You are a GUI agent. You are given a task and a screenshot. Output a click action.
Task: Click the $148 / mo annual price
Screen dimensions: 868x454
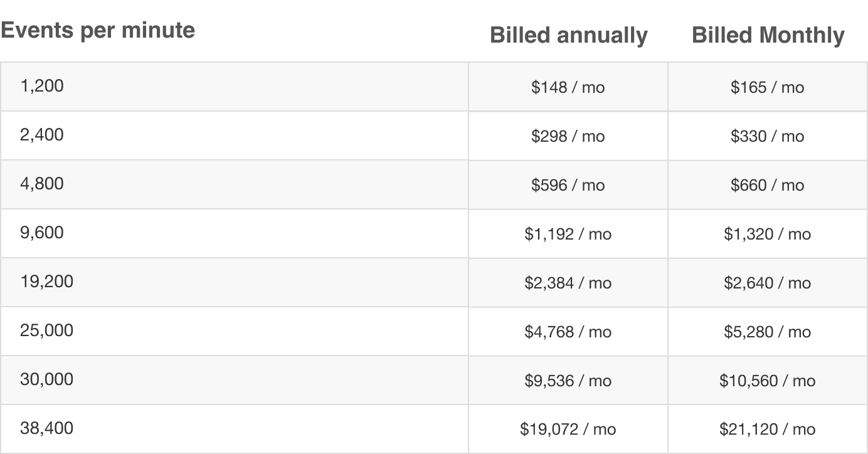[x=568, y=87]
